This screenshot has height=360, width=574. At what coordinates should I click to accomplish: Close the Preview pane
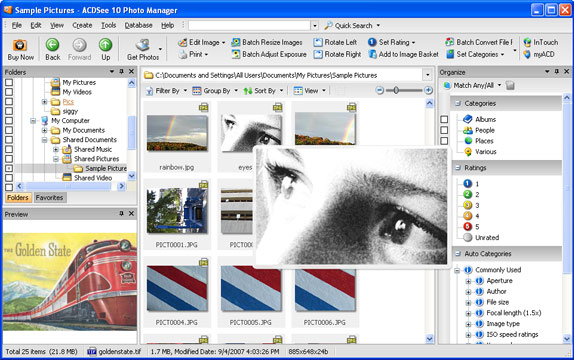(x=131, y=214)
